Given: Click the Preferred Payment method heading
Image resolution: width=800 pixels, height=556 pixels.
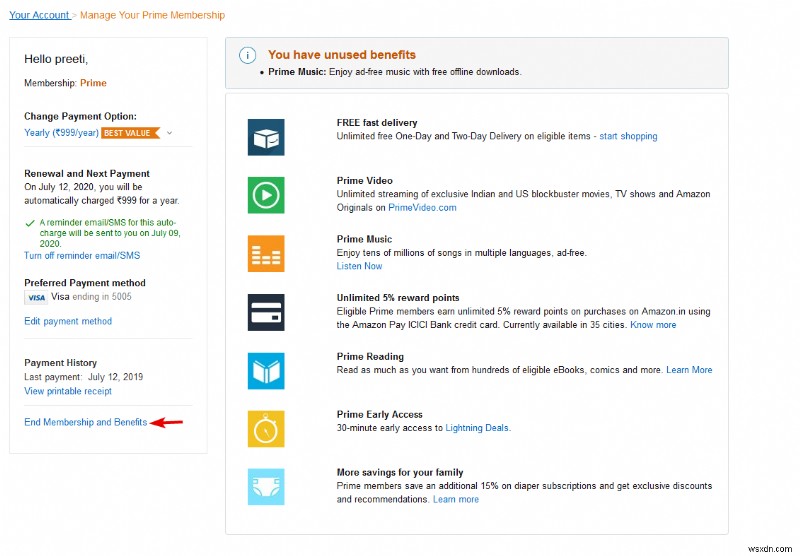Looking at the screenshot, I should click(x=85, y=283).
